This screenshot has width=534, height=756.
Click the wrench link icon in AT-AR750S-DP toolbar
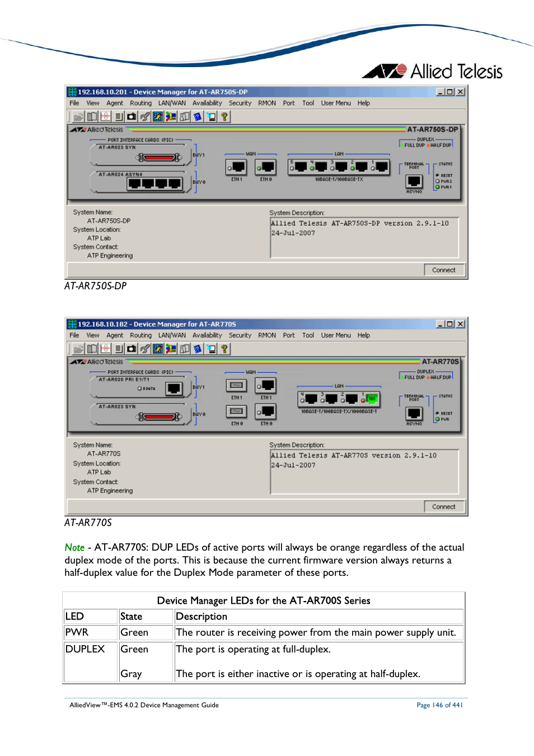[x=145, y=116]
